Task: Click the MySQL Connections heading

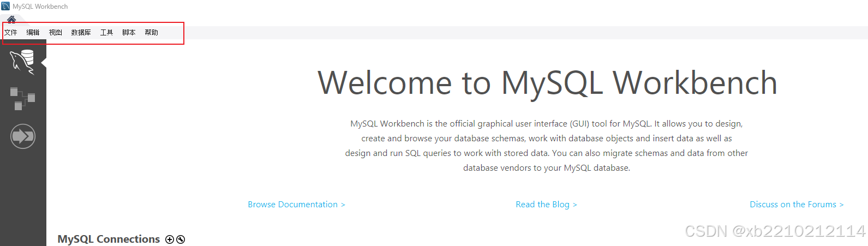Action: (x=109, y=239)
